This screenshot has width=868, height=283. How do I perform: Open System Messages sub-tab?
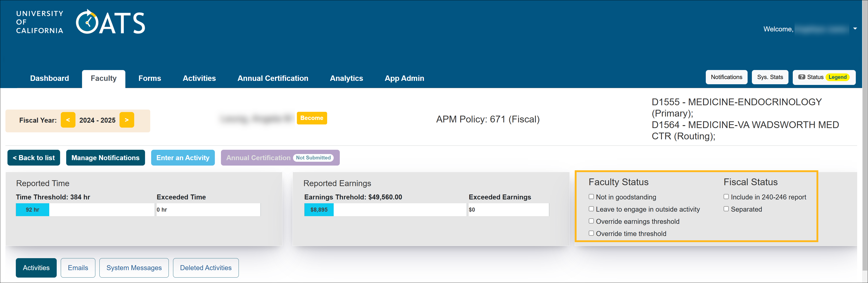click(134, 268)
